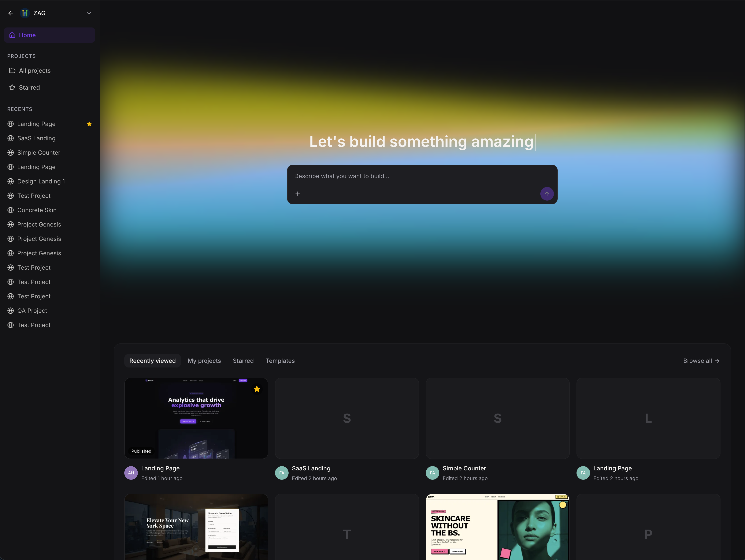
Task: Click the ZAG workspace logo icon
Action: click(x=25, y=13)
